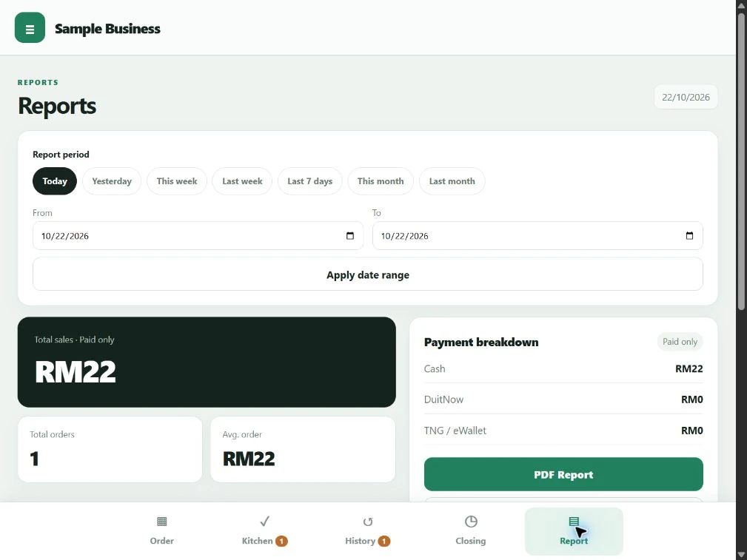Choose the Last week period

coord(242,181)
